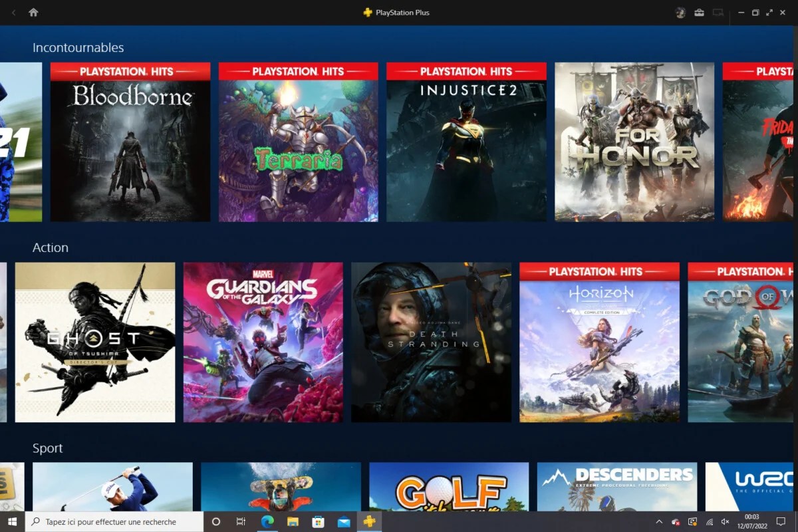Open the Golf game tile in Sport
This screenshot has height=532, width=798.
(x=449, y=487)
